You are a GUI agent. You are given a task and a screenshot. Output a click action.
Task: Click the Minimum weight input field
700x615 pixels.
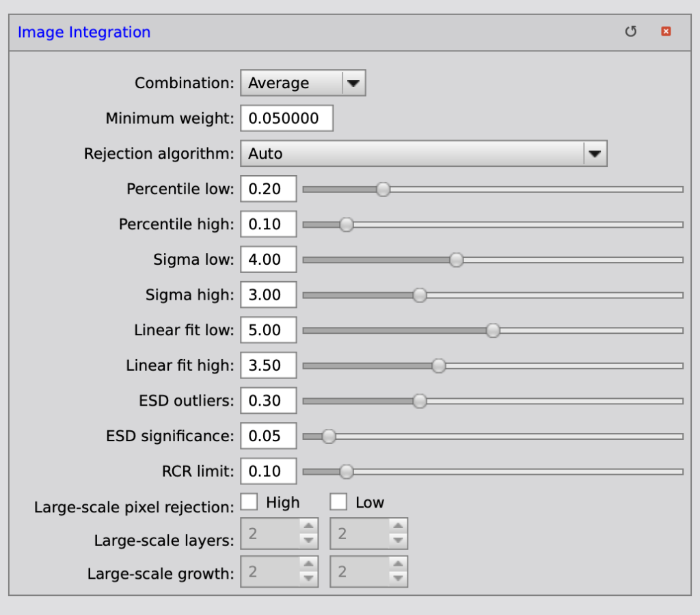pyautogui.click(x=286, y=118)
